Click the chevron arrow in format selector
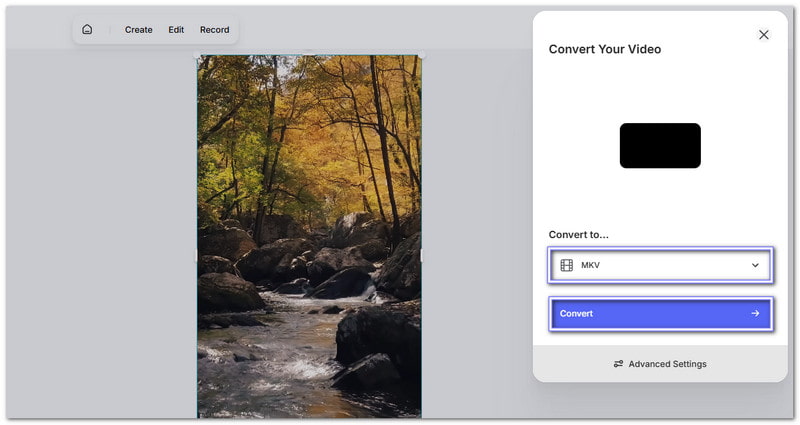This screenshot has height=425, width=800. point(755,265)
